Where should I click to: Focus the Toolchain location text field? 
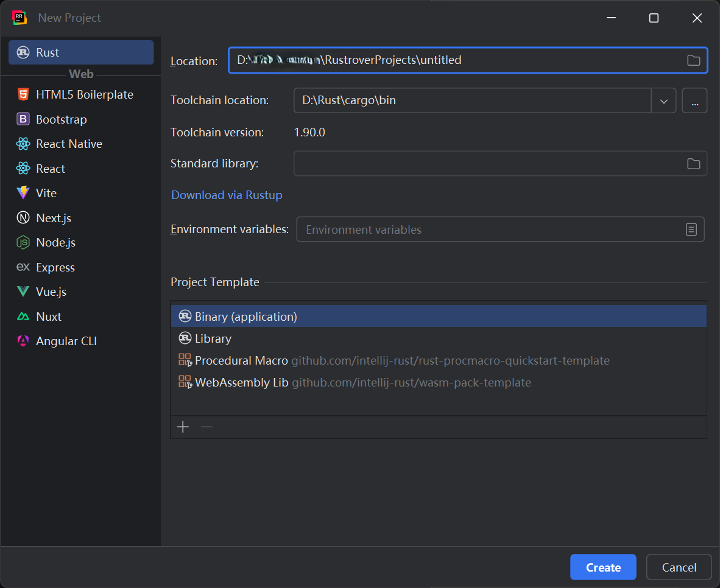click(472, 100)
